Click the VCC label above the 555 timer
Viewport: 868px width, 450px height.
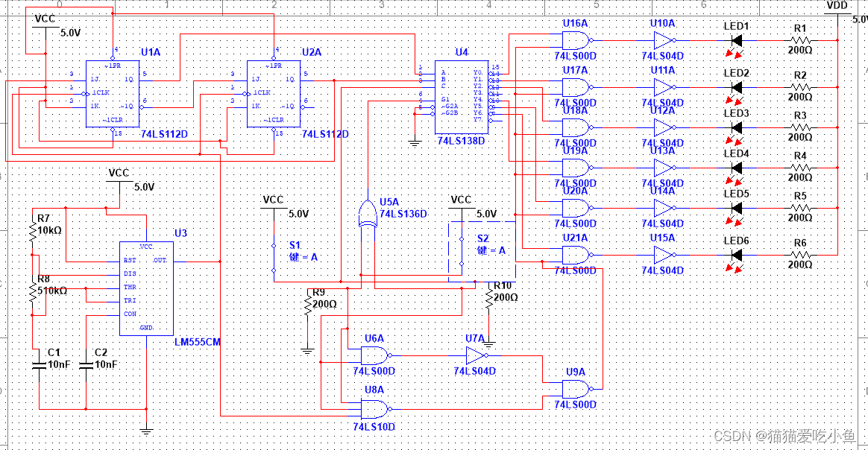[119, 174]
